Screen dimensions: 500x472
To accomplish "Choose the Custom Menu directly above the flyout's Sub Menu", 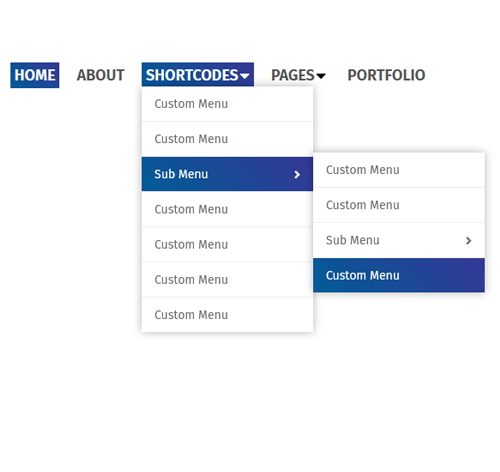I will point(399,205).
